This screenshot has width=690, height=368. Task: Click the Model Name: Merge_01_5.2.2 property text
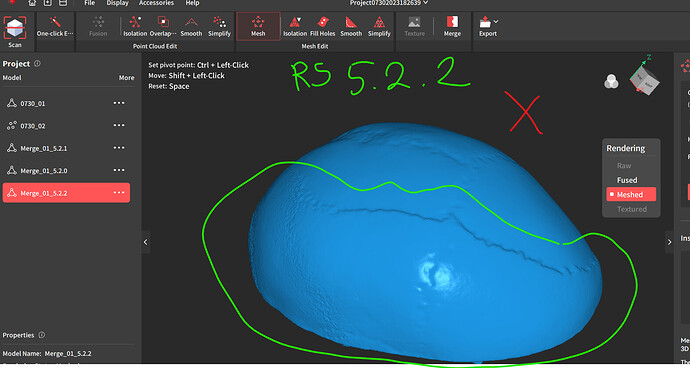pyautogui.click(x=47, y=353)
